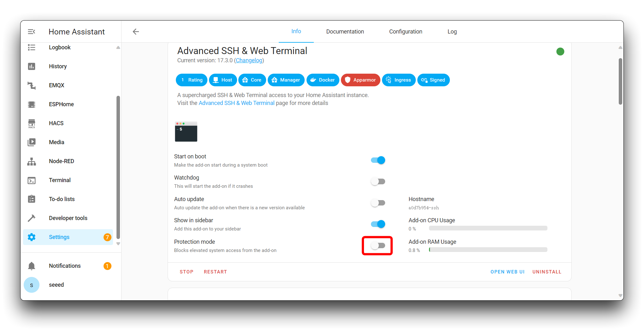Click the Terminal console icon

(x=32, y=180)
